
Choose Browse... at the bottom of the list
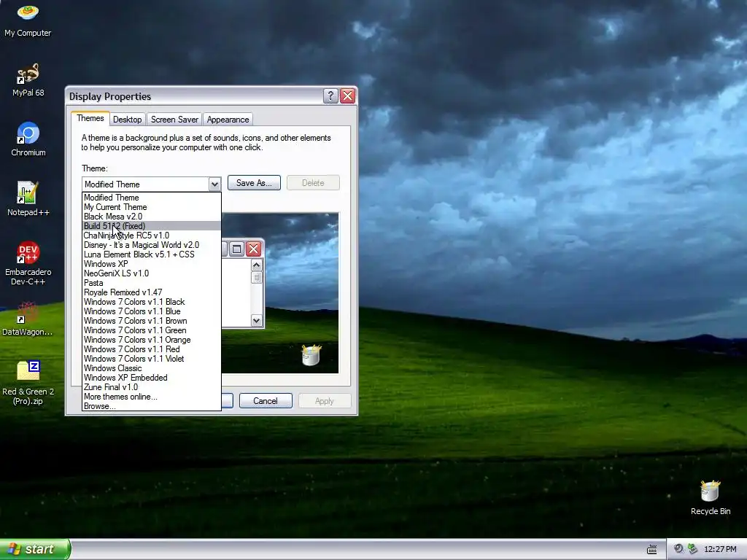[x=152, y=406]
